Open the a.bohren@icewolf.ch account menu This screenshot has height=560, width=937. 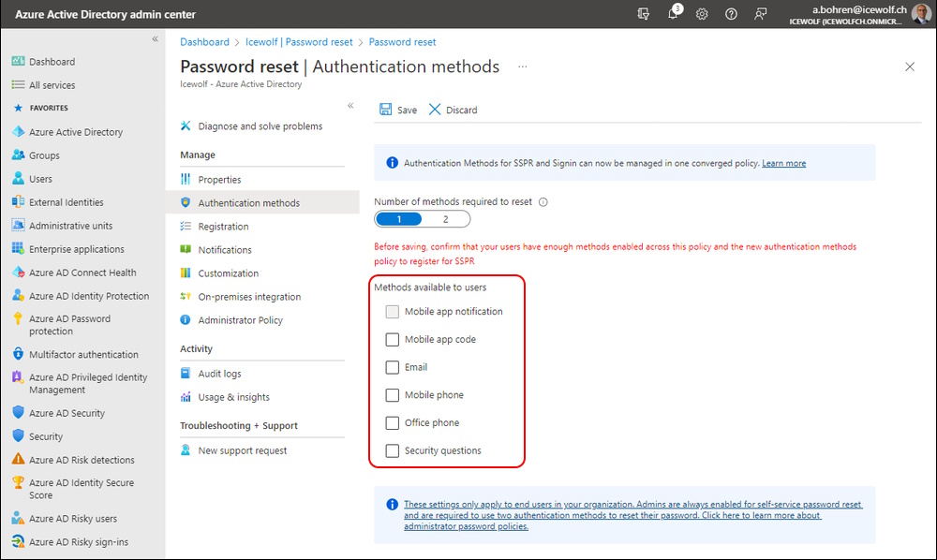[x=860, y=14]
